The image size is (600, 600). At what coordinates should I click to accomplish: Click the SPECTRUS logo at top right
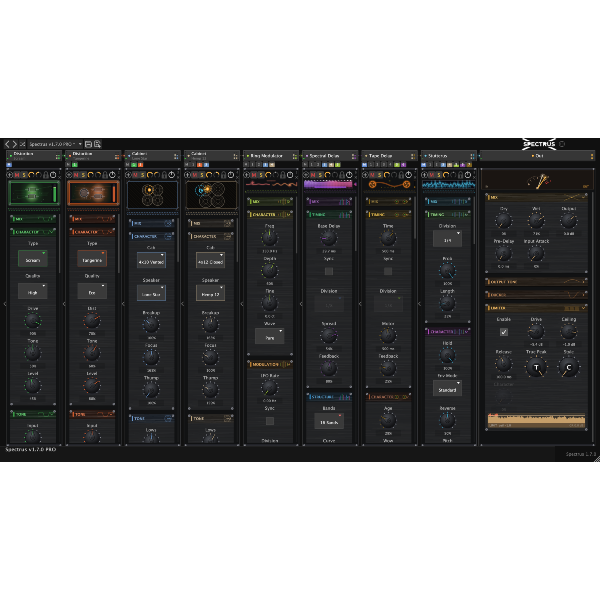539,144
